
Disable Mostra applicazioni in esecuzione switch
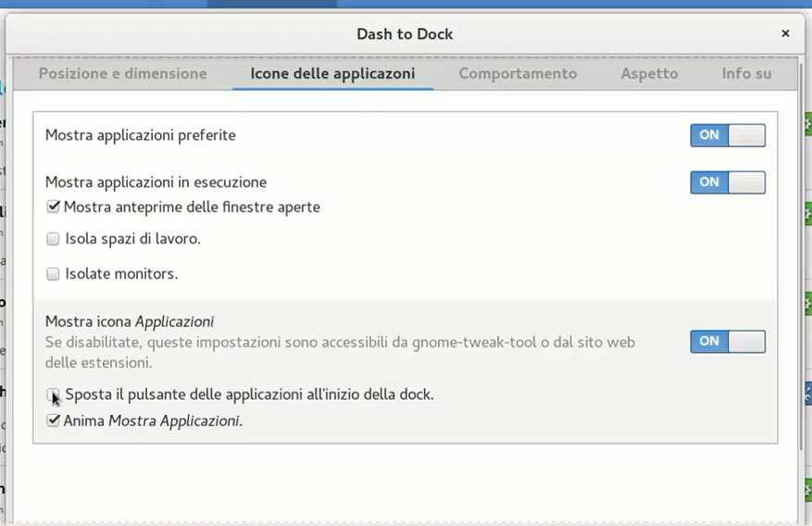(727, 182)
